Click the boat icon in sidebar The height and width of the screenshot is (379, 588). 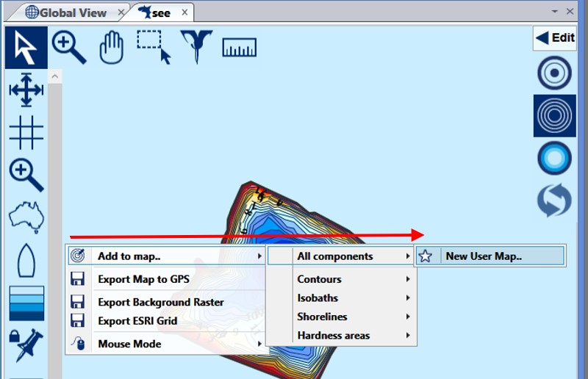(x=26, y=260)
